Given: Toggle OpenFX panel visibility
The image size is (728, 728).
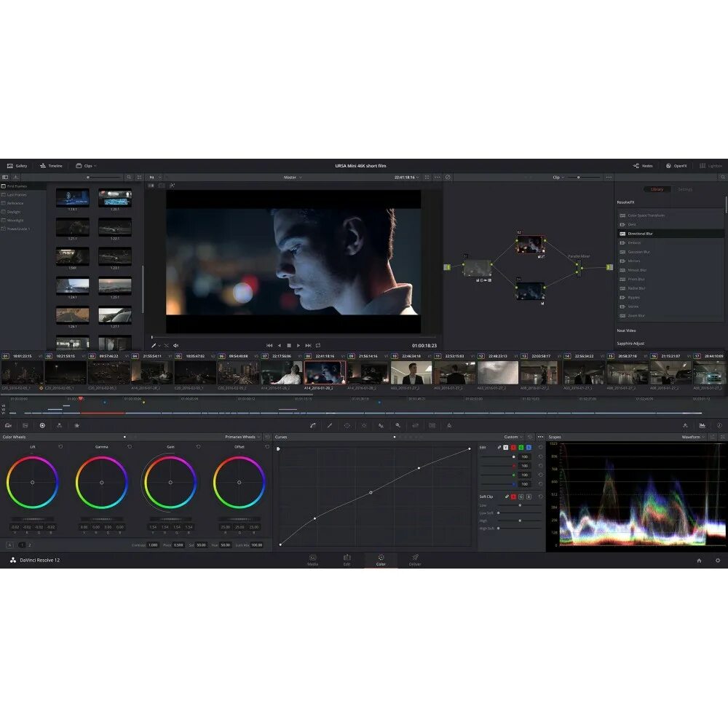Looking at the screenshot, I should 676,166.
